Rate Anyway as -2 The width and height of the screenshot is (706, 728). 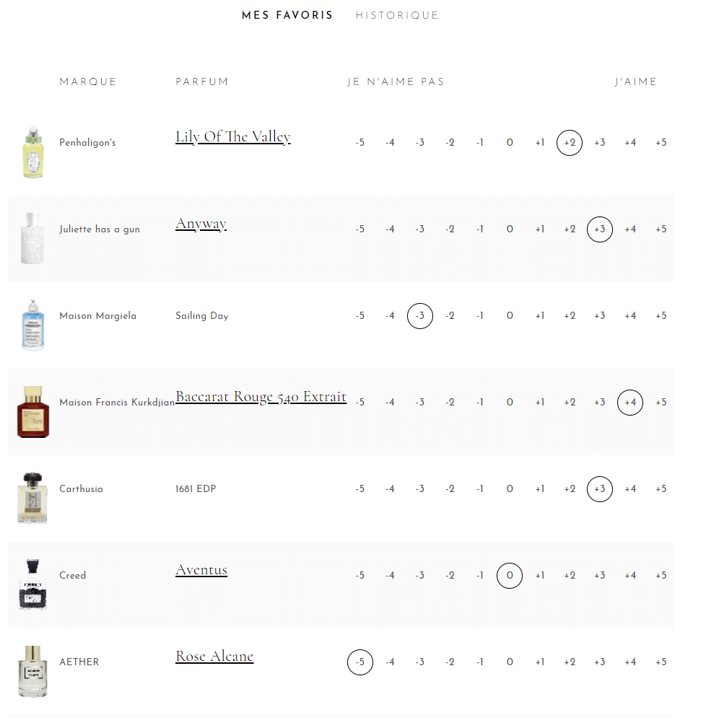450,229
